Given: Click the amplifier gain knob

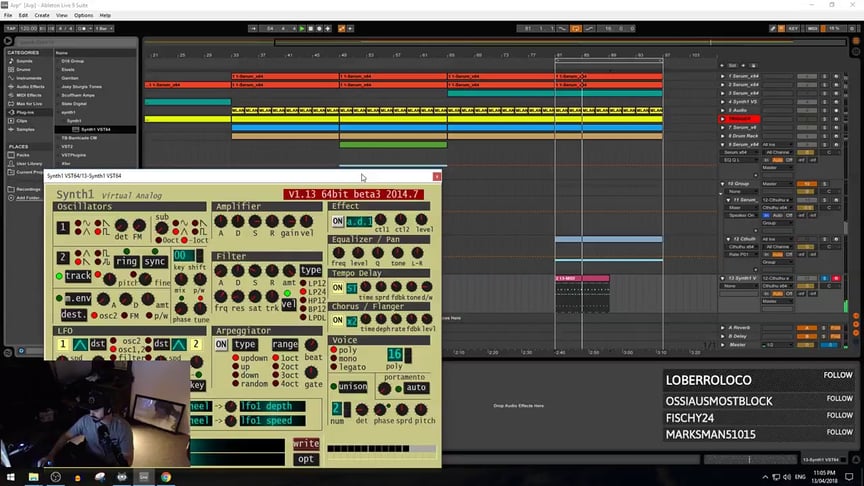Looking at the screenshot, I should tap(289, 222).
